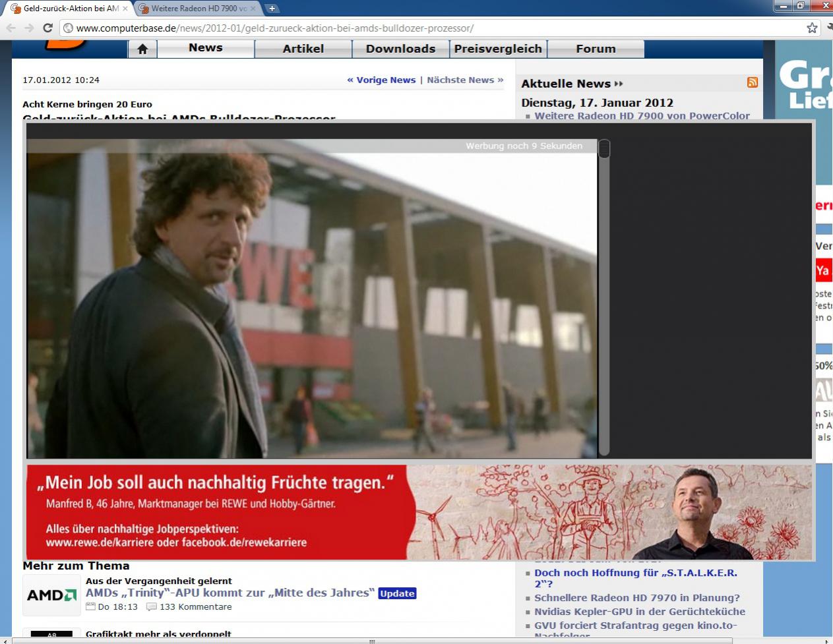Click the Mehr zum Thema heading

point(76,566)
